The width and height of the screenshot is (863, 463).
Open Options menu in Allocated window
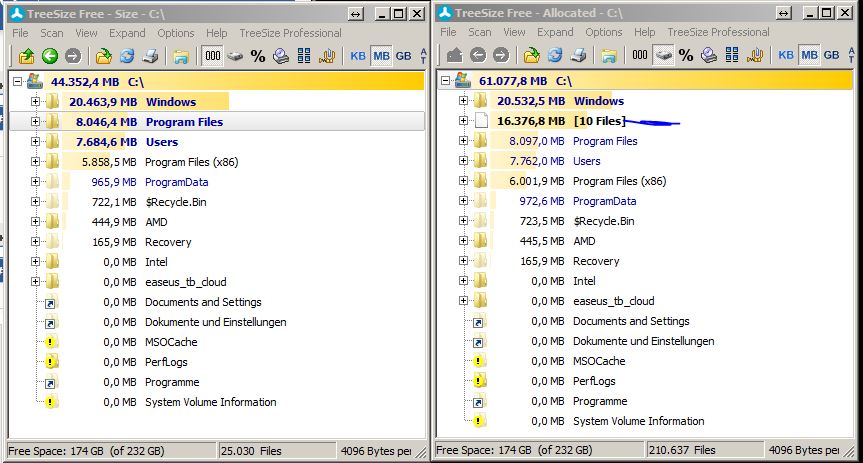click(604, 32)
